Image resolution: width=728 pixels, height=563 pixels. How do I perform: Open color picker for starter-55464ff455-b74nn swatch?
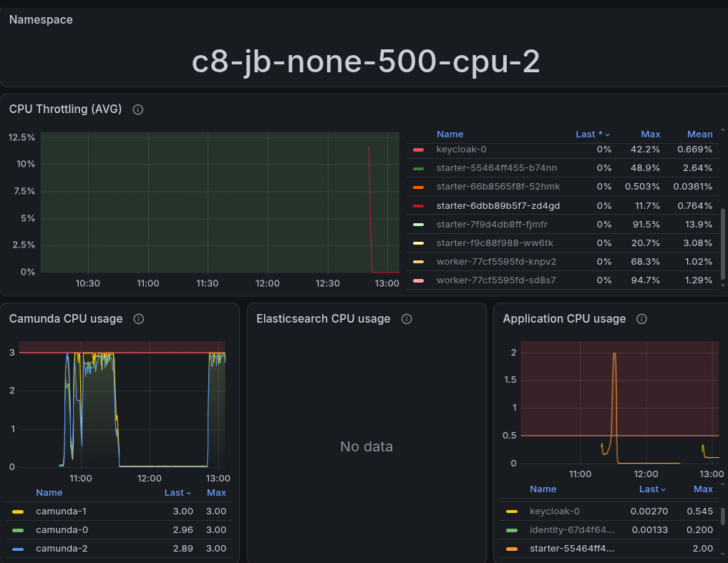tap(418, 169)
